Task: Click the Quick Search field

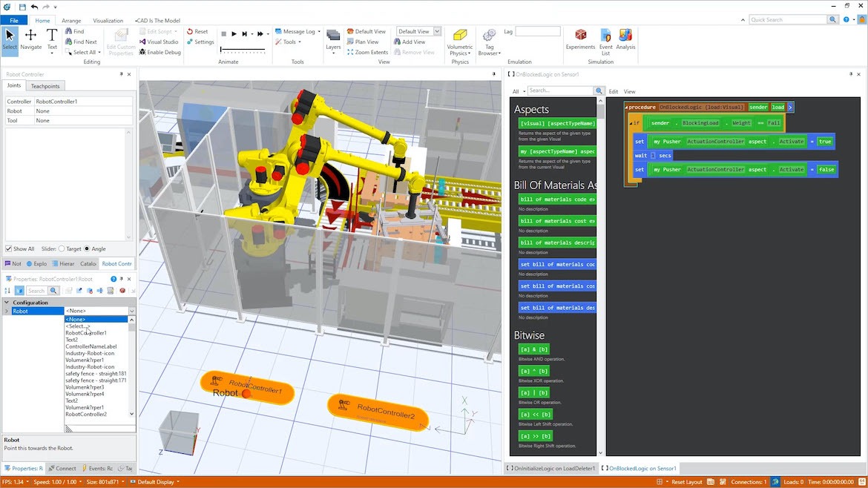Action: point(789,19)
